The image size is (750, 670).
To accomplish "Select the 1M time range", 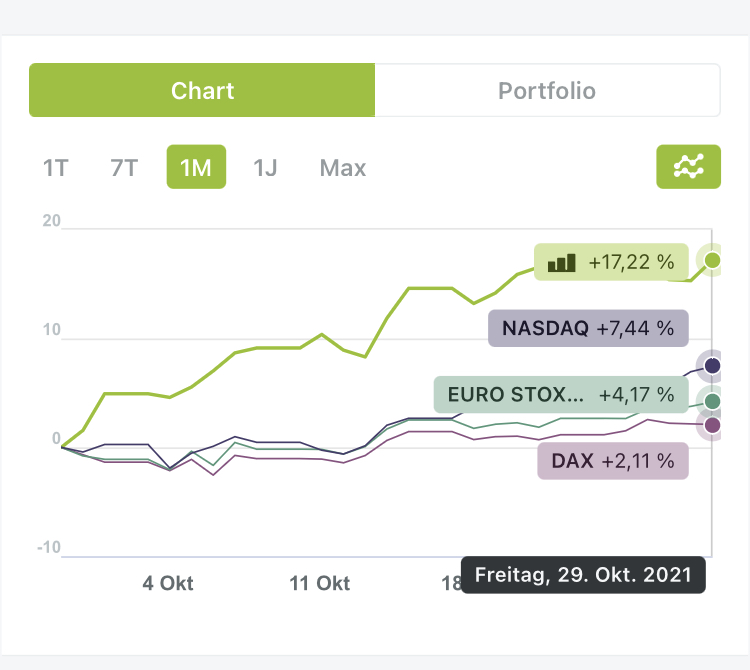I will (x=196, y=168).
